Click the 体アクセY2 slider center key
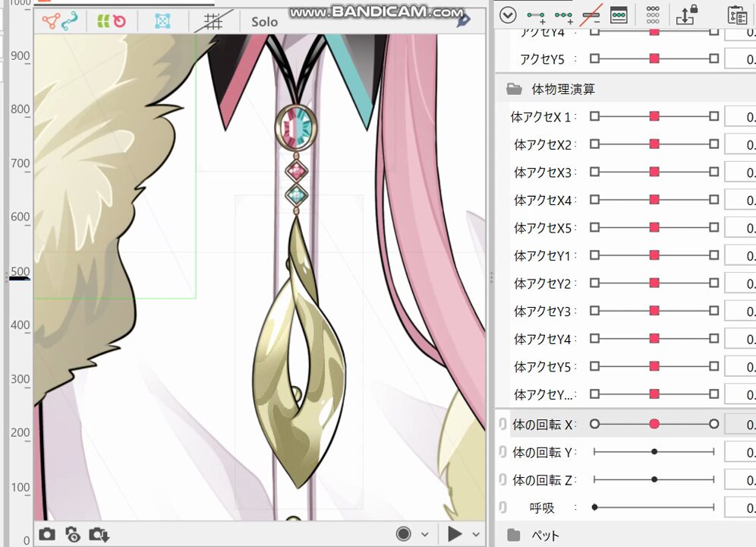The width and height of the screenshot is (756, 547). coord(654,283)
